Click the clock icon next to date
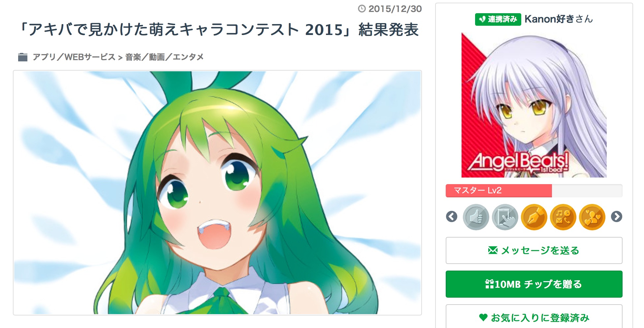 click(362, 9)
